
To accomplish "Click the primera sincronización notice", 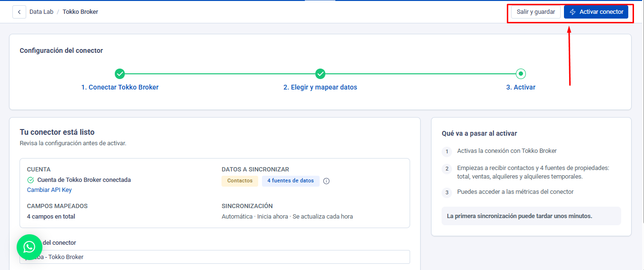I will point(531,216).
